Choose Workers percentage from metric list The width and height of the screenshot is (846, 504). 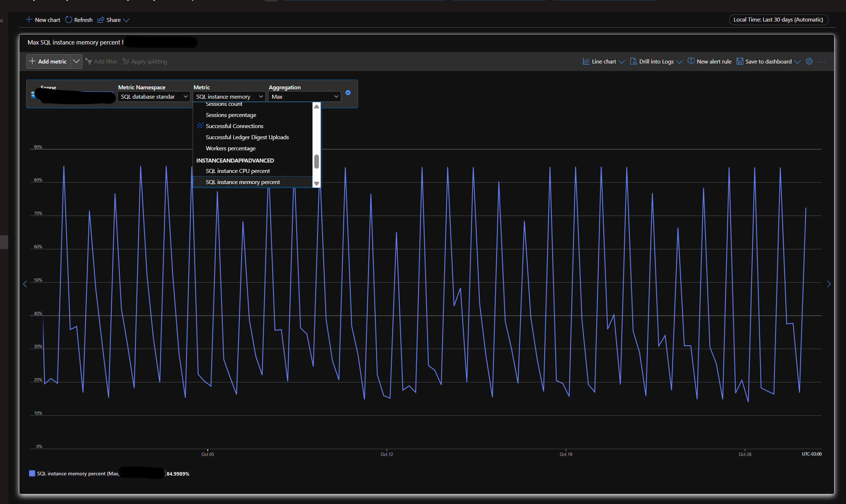(x=230, y=149)
